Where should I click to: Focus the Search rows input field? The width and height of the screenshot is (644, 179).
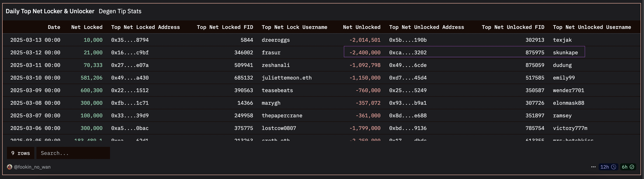(73, 153)
